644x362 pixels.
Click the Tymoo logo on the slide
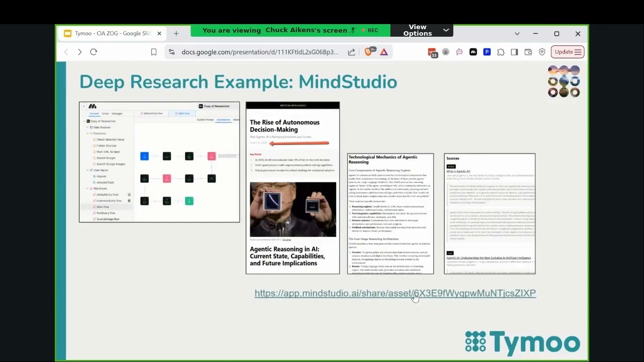[x=522, y=342]
